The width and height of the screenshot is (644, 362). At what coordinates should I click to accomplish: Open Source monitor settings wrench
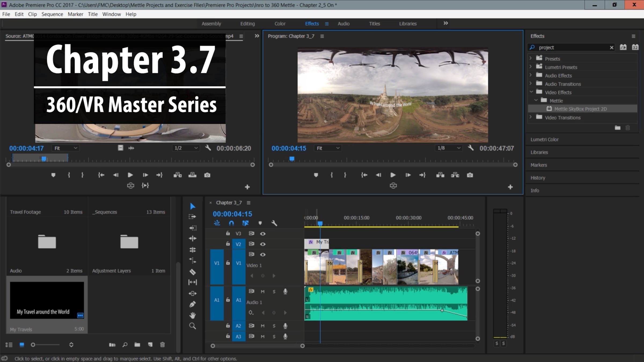pyautogui.click(x=208, y=148)
